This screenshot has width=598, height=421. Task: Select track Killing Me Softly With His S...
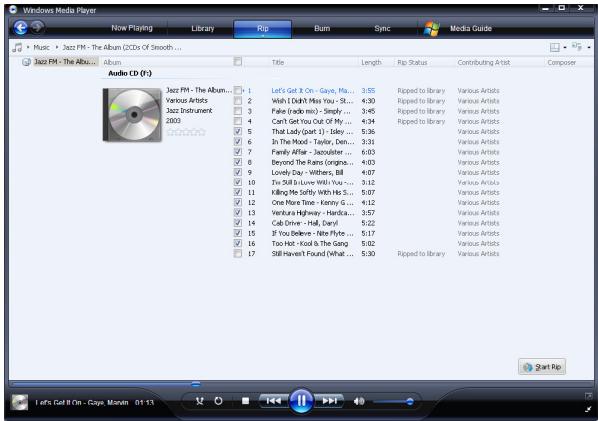tap(312, 192)
